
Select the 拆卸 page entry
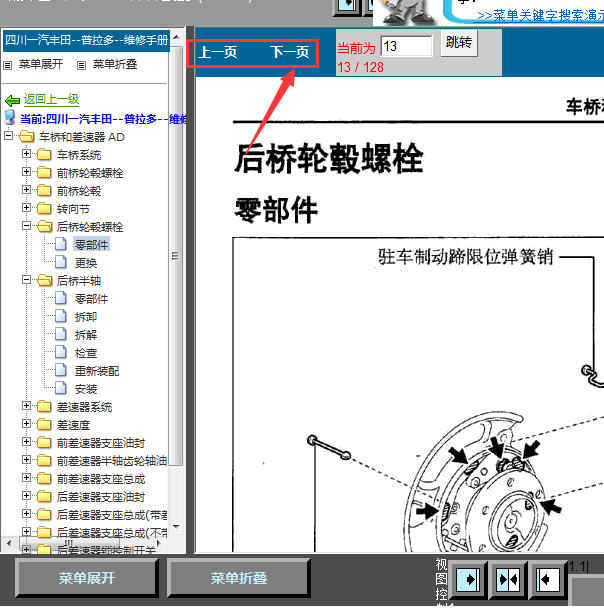[86, 317]
